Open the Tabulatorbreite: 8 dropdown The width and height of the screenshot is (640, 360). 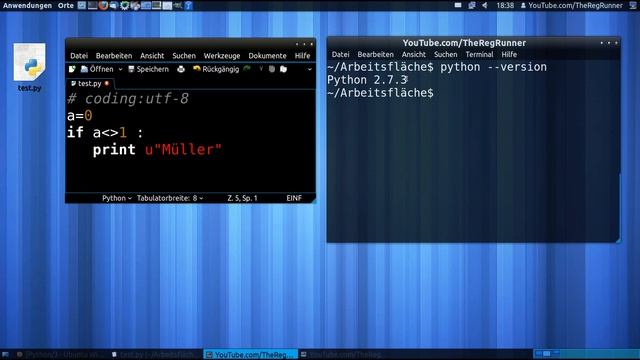pos(170,198)
